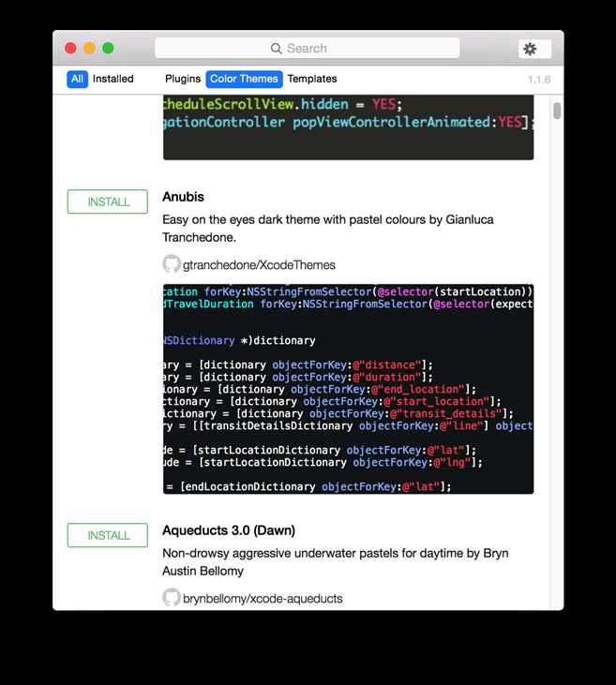Install the Anubis theme
616x685 pixels.
108,201
